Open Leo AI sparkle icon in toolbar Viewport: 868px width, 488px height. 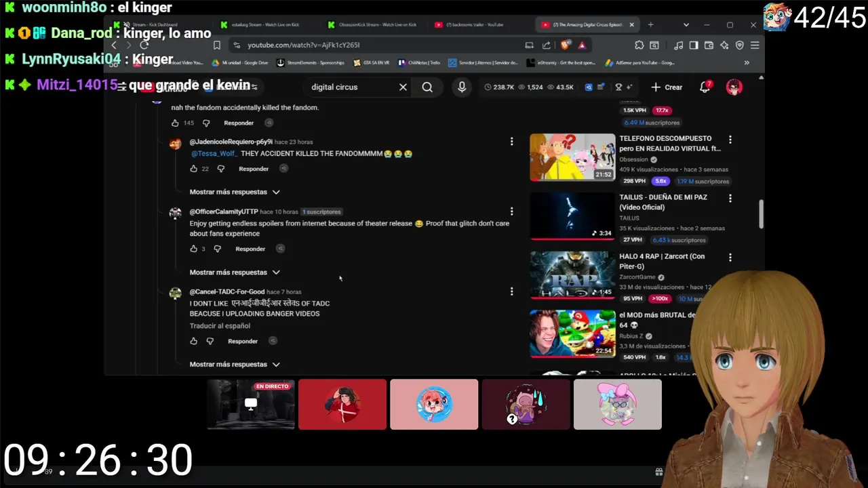click(724, 45)
